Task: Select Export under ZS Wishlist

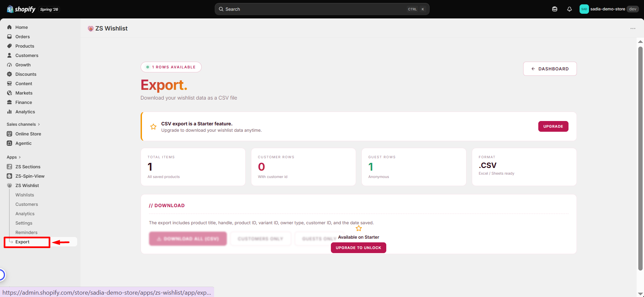Action: [22, 242]
